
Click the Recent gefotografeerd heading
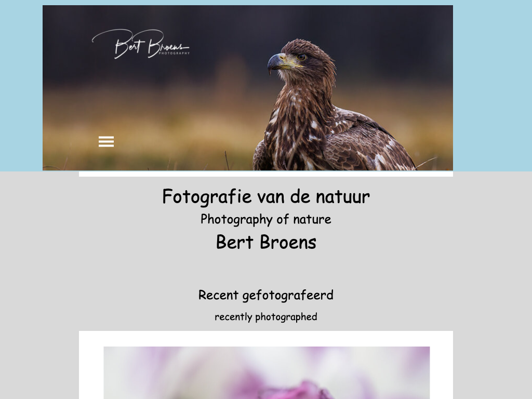tap(266, 295)
